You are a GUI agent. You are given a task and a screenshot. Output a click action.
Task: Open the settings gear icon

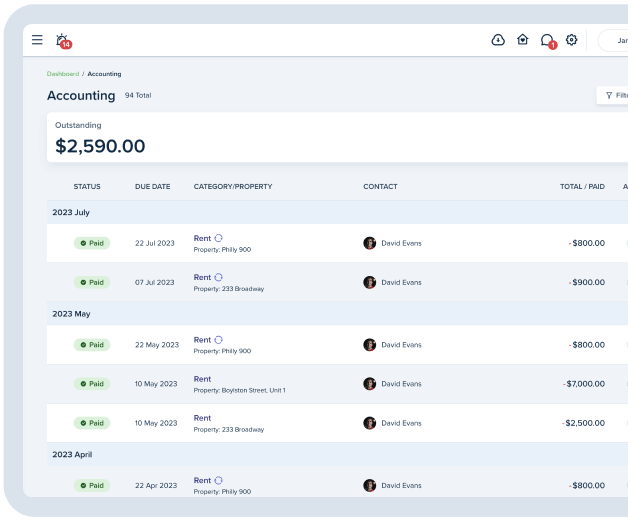571,40
